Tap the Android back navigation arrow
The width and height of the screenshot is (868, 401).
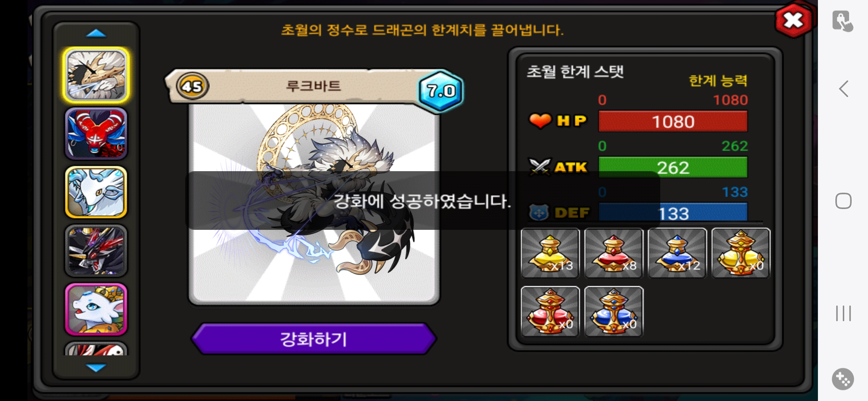click(x=844, y=89)
